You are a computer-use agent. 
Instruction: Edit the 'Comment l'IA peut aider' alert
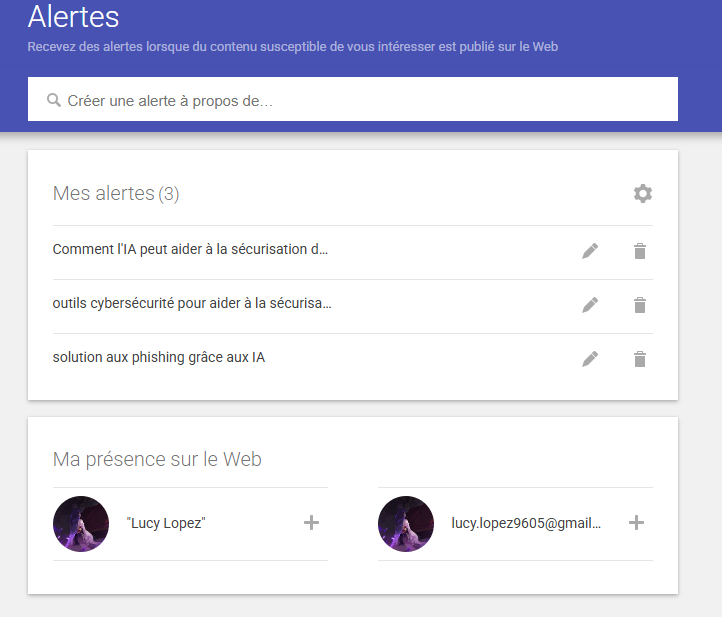pos(590,251)
